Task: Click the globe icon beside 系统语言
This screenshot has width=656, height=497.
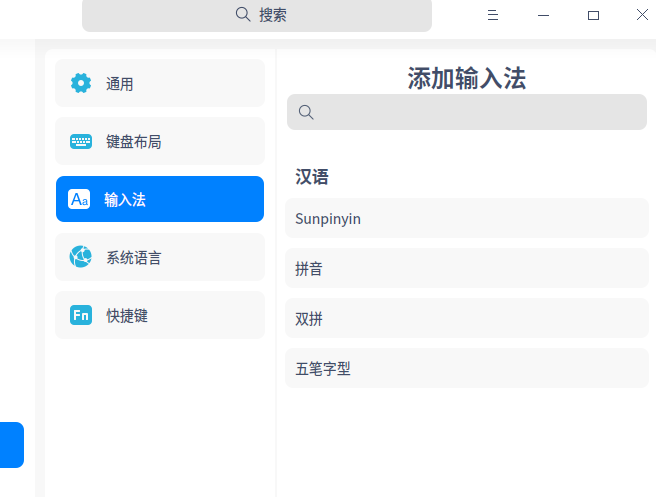Action: tap(81, 257)
